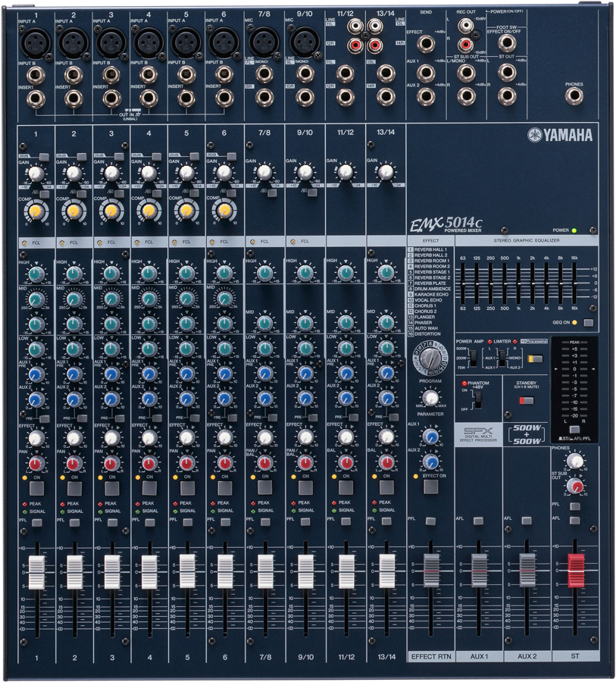Click the channel 1 PEAK LED

(x=25, y=504)
